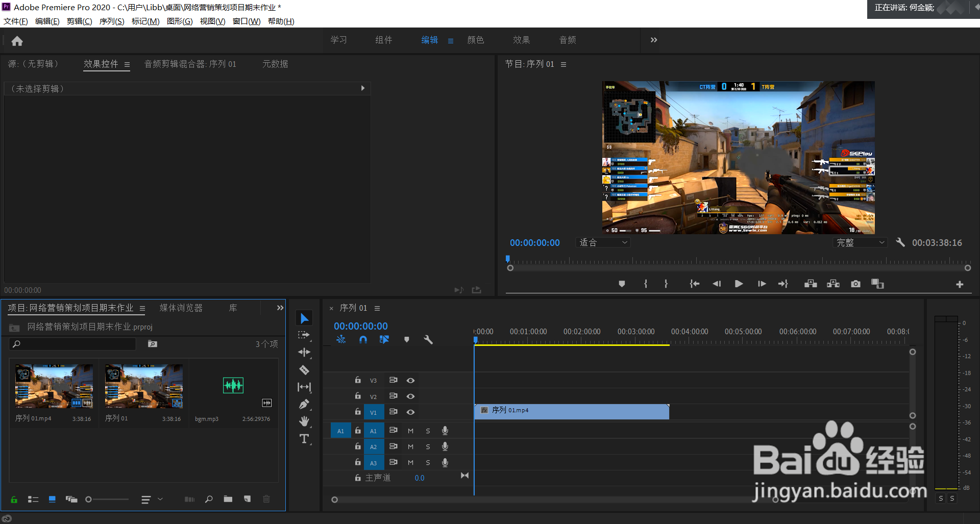The image size is (980, 524).
Task: Open the program monitor panel menu
Action: click(x=563, y=64)
